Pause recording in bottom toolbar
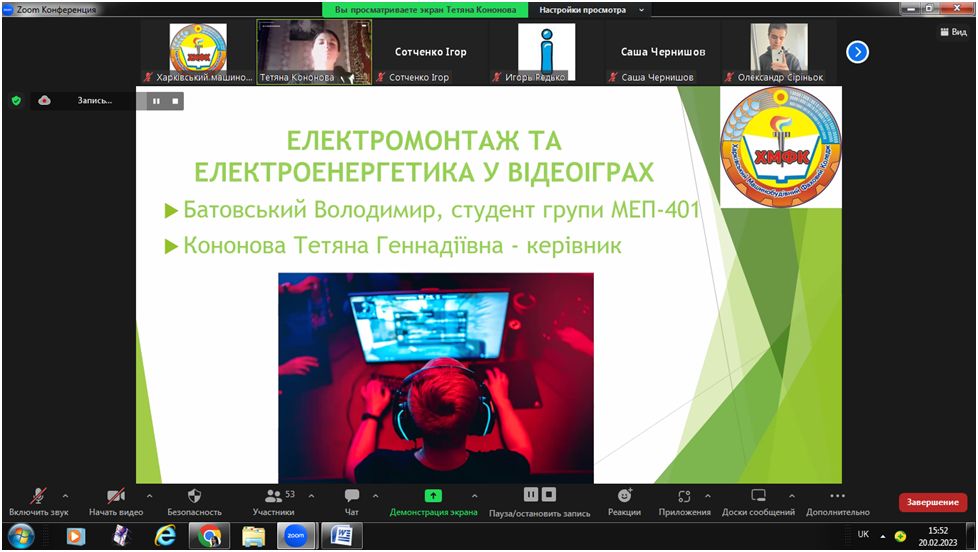This screenshot has height=552, width=978. [531, 495]
